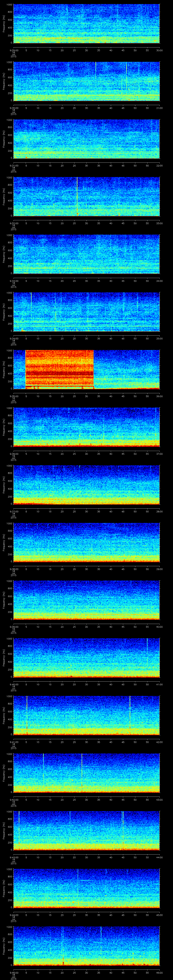
Task: Select the spectrogram panel starting at 9:36:00
Action: tap(86, 427)
